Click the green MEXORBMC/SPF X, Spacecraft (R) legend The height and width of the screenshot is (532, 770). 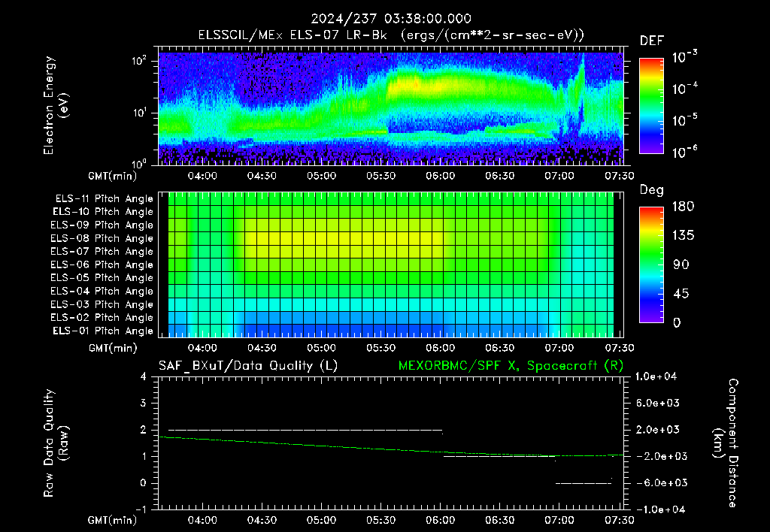pyautogui.click(x=511, y=366)
